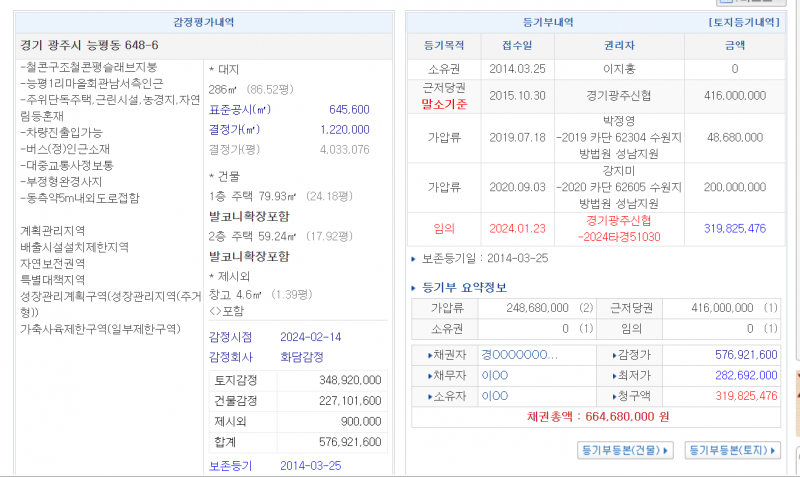The image size is (800, 477).
Task: Click the arrow bullet beside 보존등기일
Action: click(415, 258)
